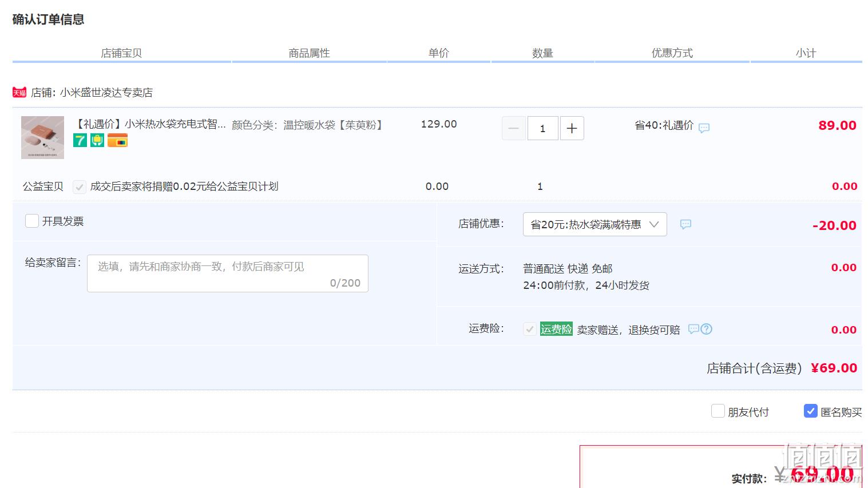Toggle the 公益宝贝 donation checkbox
This screenshot has height=488, width=868.
80,187
